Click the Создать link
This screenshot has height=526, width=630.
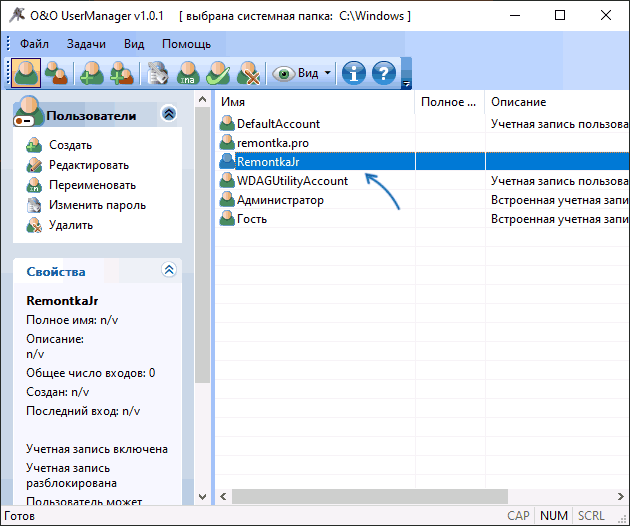pos(70,145)
